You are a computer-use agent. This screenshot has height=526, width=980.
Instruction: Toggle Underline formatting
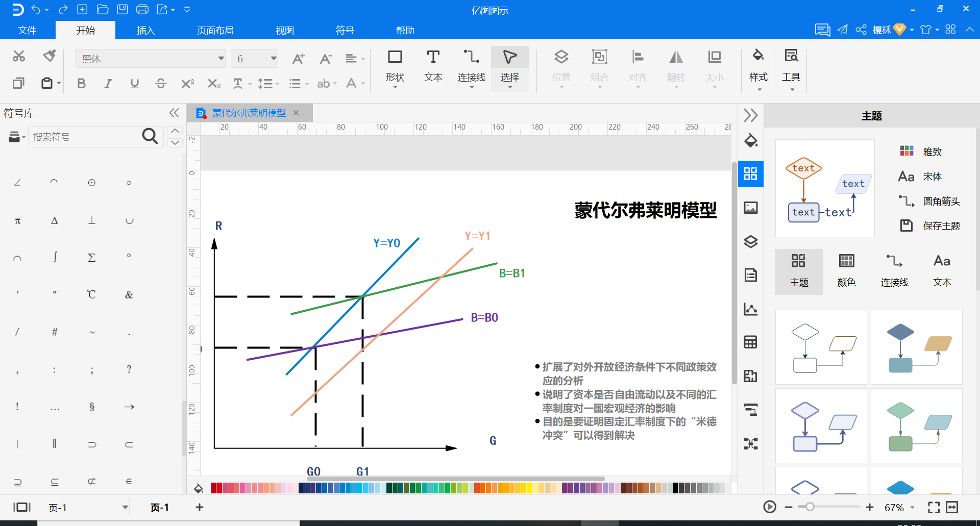[x=134, y=84]
